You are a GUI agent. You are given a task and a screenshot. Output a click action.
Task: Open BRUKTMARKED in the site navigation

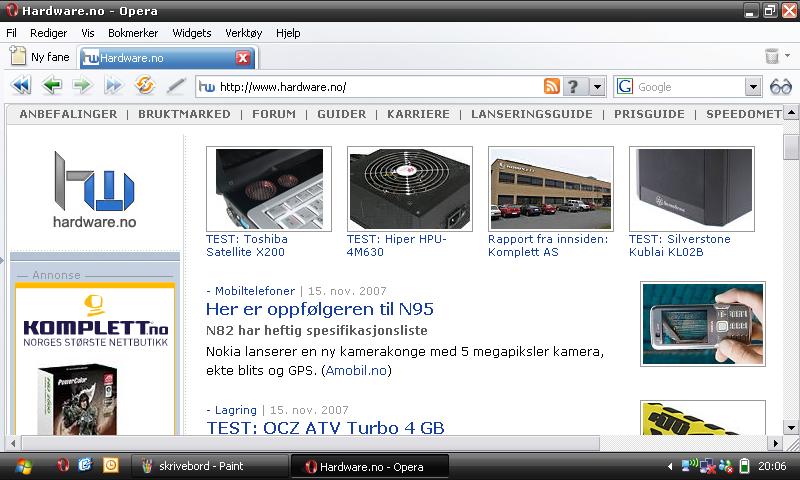tap(184, 114)
